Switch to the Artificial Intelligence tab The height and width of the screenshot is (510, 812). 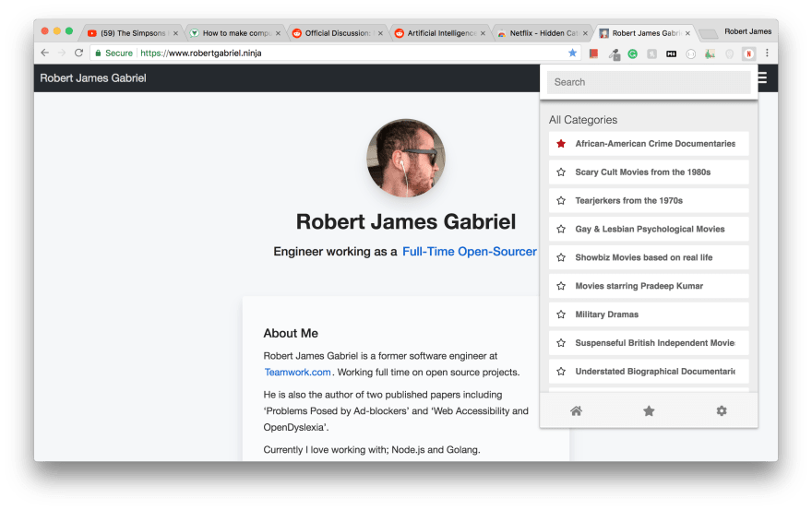pyautogui.click(x=440, y=33)
